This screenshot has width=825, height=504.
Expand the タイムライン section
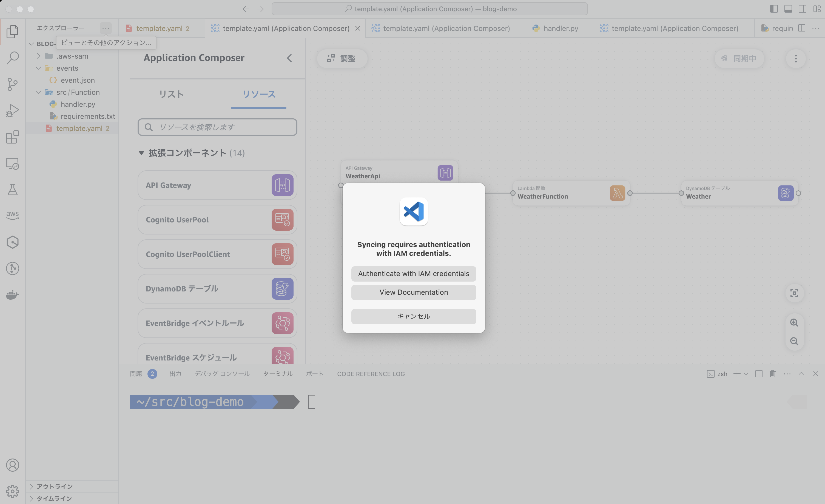point(31,498)
